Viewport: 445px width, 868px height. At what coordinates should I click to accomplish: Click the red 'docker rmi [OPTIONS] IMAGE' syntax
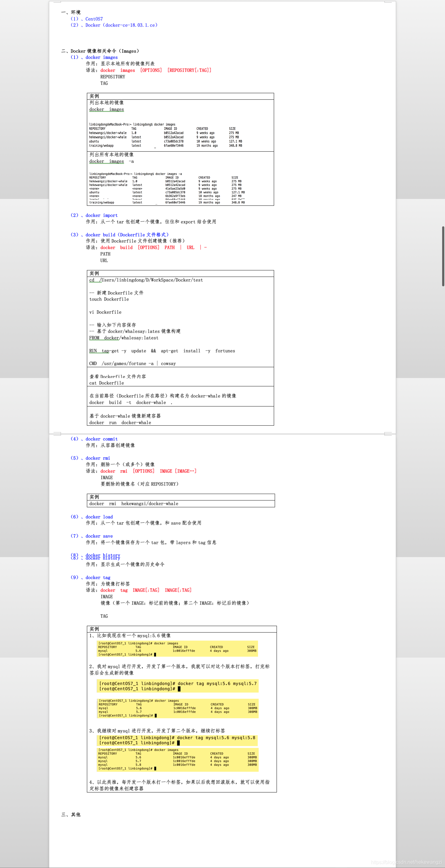148,471
